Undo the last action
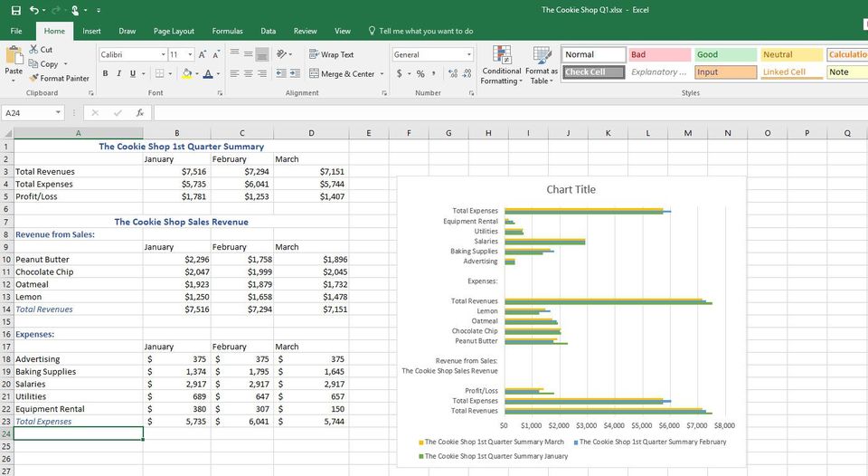 [x=34, y=10]
